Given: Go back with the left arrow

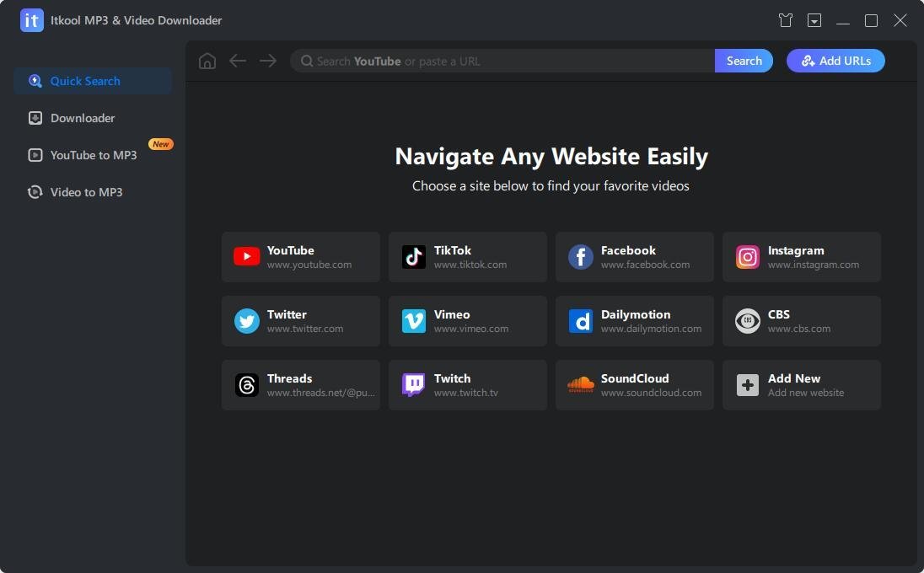Looking at the screenshot, I should tap(238, 61).
